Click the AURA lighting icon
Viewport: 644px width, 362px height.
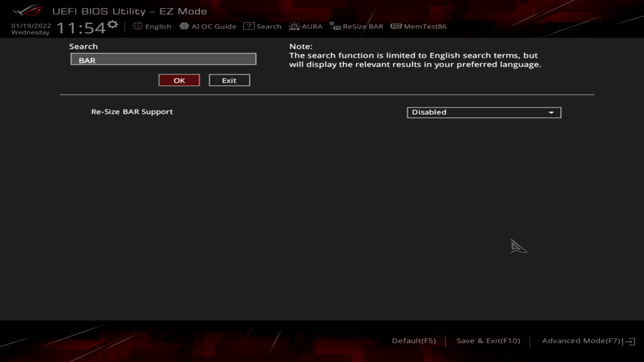pos(294,26)
